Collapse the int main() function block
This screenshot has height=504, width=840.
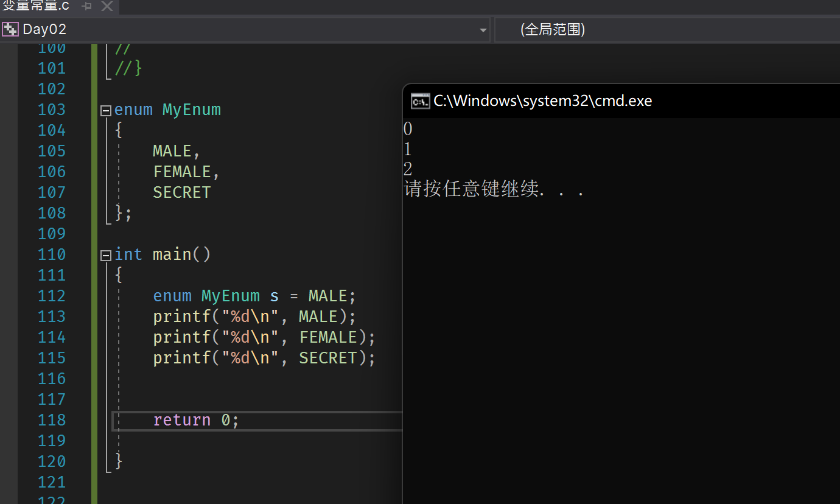point(106,256)
